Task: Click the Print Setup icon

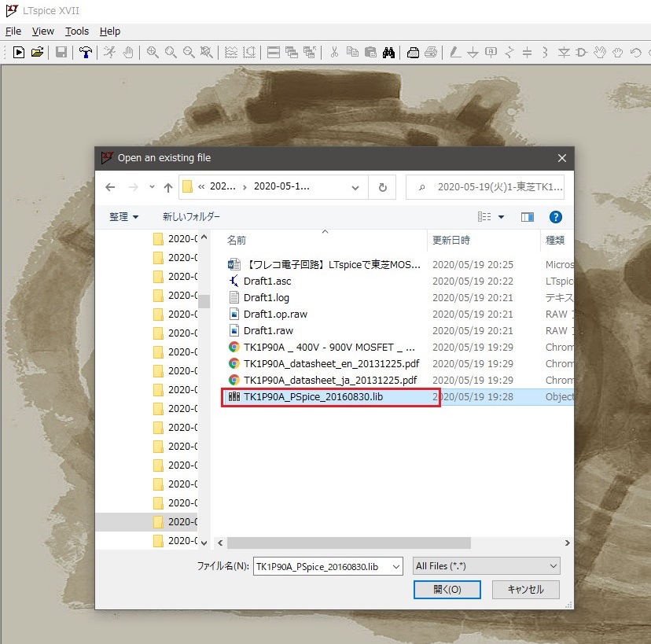Action: tap(413, 53)
